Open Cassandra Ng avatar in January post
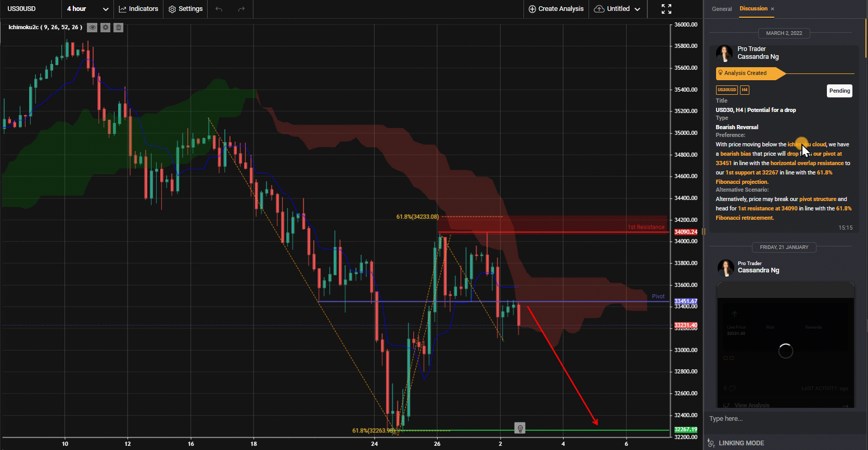The width and height of the screenshot is (868, 450). [725, 268]
